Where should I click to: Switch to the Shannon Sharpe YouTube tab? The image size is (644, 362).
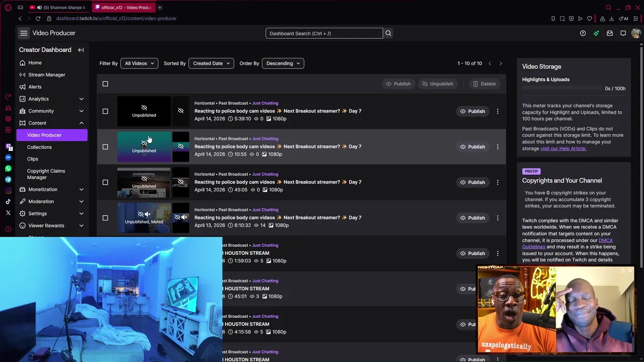click(x=57, y=8)
